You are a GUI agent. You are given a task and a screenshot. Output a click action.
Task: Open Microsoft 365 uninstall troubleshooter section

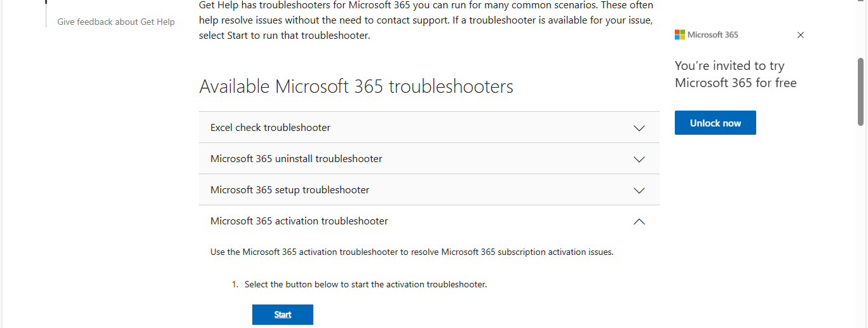coord(296,159)
